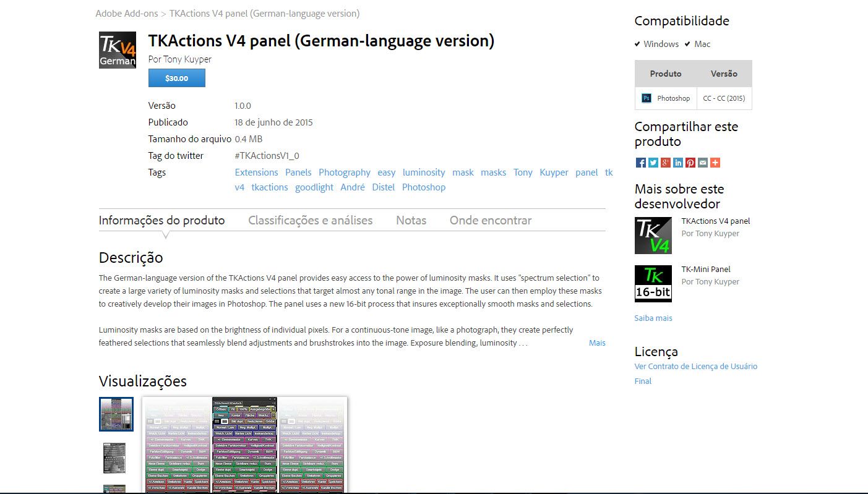Open the Informações do produto tab
This screenshot has width=868, height=494.
pyautogui.click(x=162, y=220)
